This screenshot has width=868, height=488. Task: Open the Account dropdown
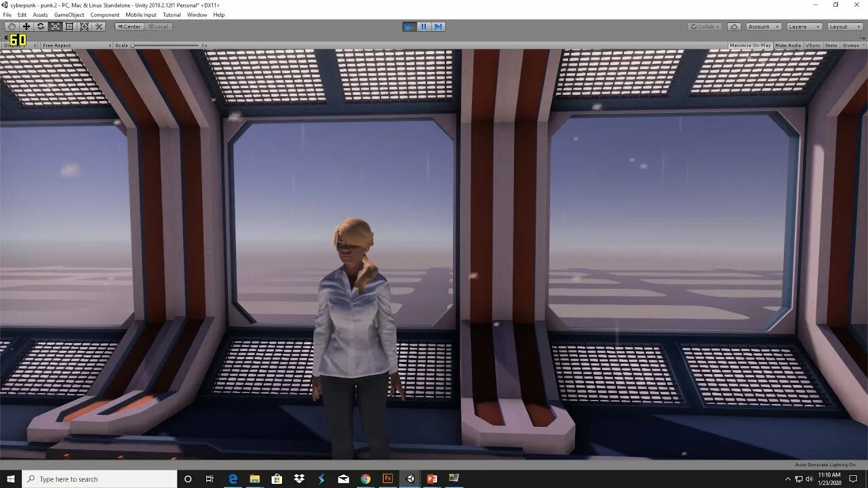(x=764, y=26)
